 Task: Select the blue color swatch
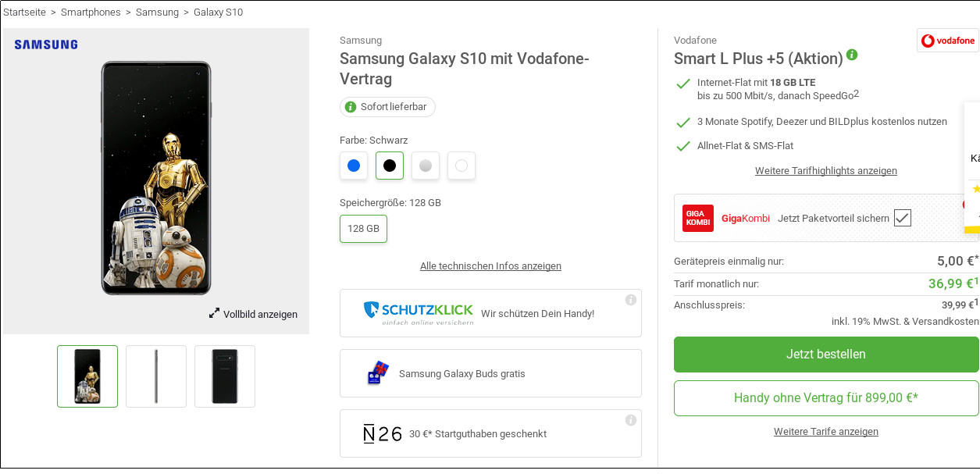click(354, 166)
